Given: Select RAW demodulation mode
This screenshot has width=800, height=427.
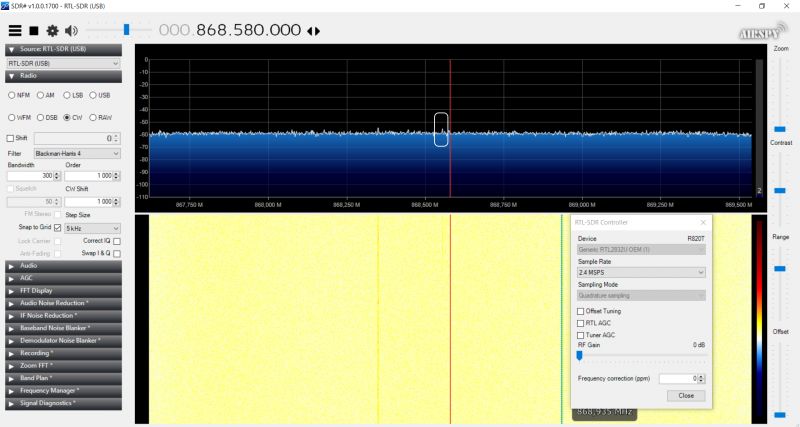Looking at the screenshot, I should [101, 117].
